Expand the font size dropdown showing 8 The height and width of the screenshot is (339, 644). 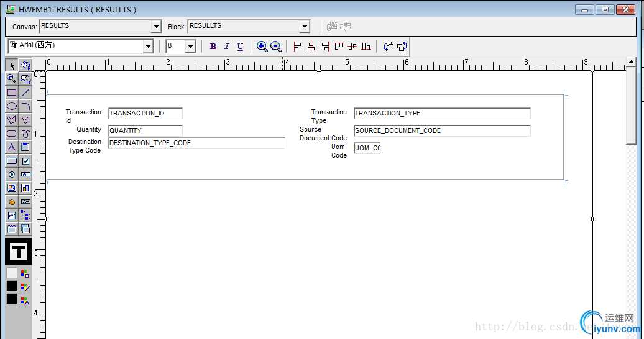(190, 47)
